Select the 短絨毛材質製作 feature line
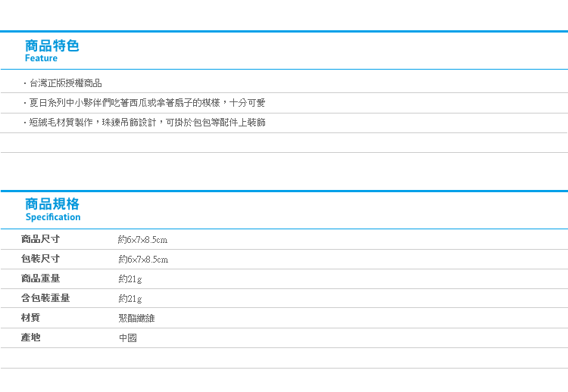The width and height of the screenshot is (568, 392). pos(144,123)
